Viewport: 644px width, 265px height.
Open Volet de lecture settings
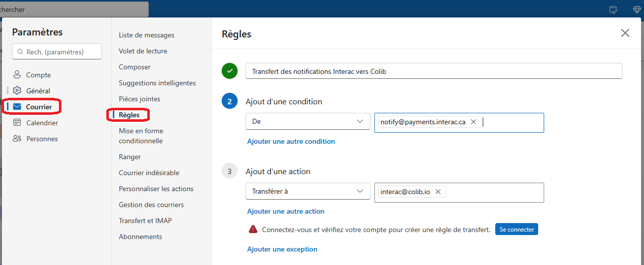pos(143,51)
